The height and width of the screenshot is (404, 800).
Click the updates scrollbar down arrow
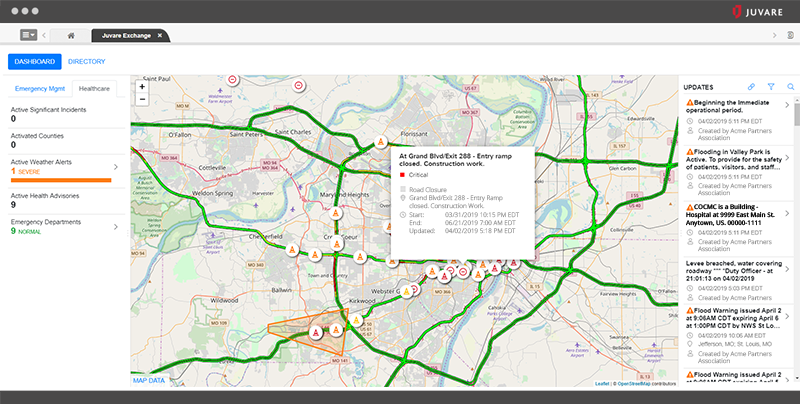coord(797,380)
